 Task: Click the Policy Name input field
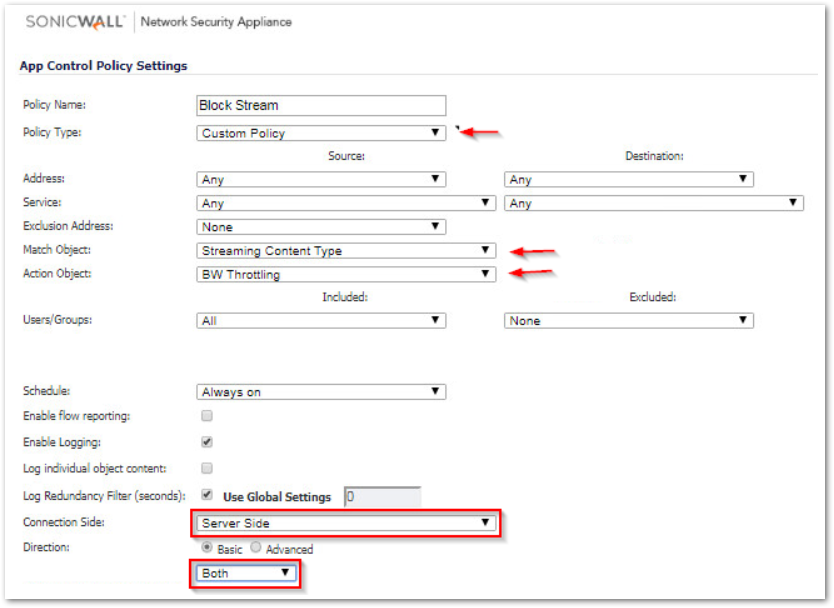click(x=321, y=105)
